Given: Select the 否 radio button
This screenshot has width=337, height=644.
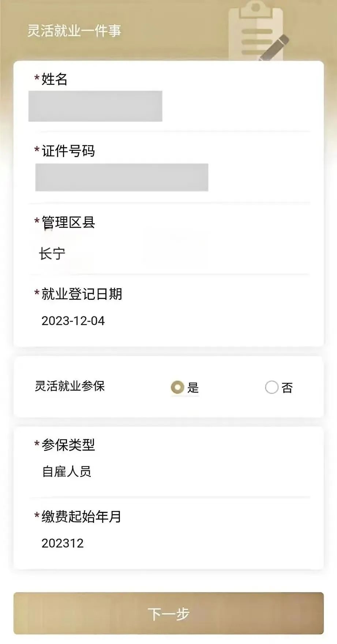Looking at the screenshot, I should click(272, 387).
